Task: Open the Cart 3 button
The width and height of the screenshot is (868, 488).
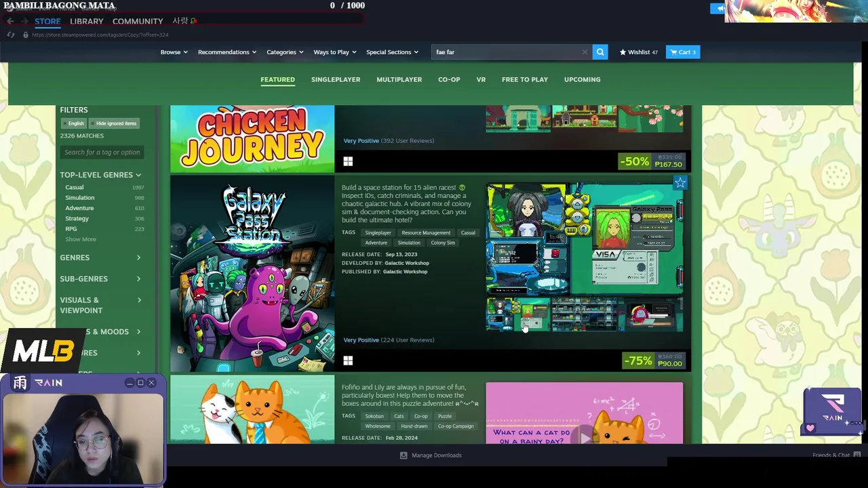Action: [683, 52]
